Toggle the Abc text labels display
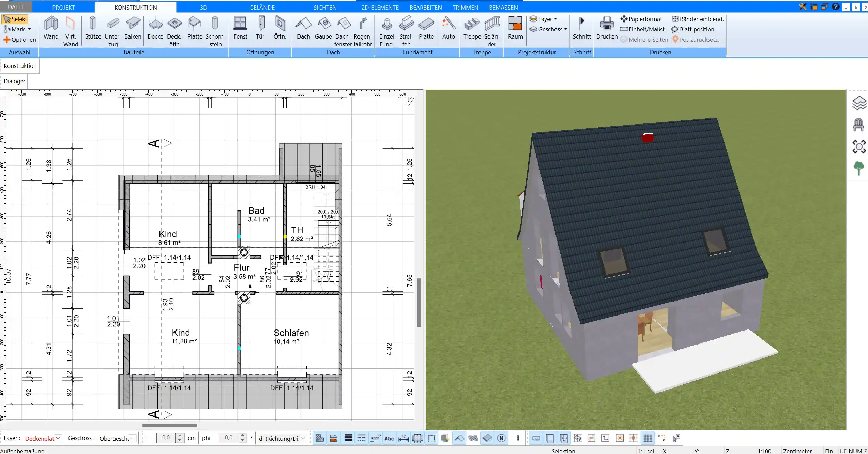868x454 pixels. pyautogui.click(x=389, y=438)
